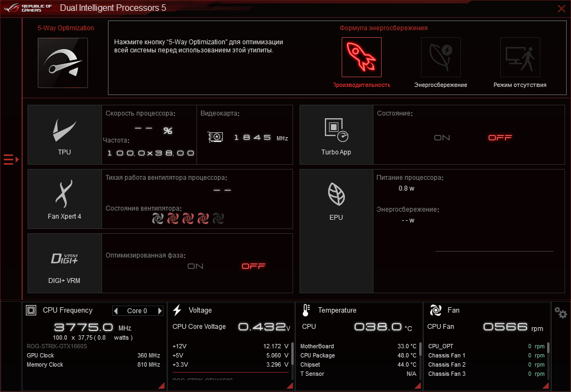
Task: Turn optimized phase OFF in DIGI+ VRM
Action: click(254, 266)
